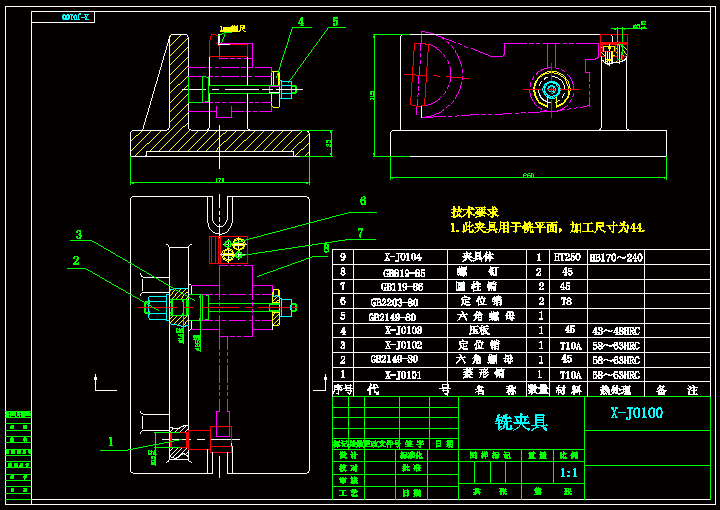This screenshot has height=510, width=720.
Task: Click the 工艺 cell in title block
Action: coord(348,493)
